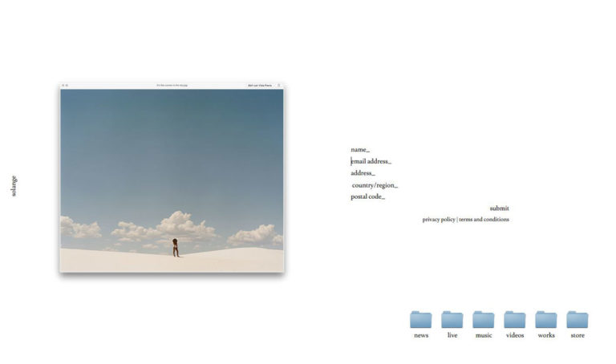Open the live folder icon

pyautogui.click(x=452, y=320)
